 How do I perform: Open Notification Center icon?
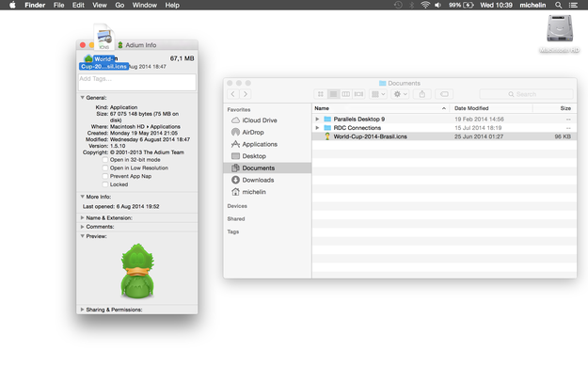573,5
